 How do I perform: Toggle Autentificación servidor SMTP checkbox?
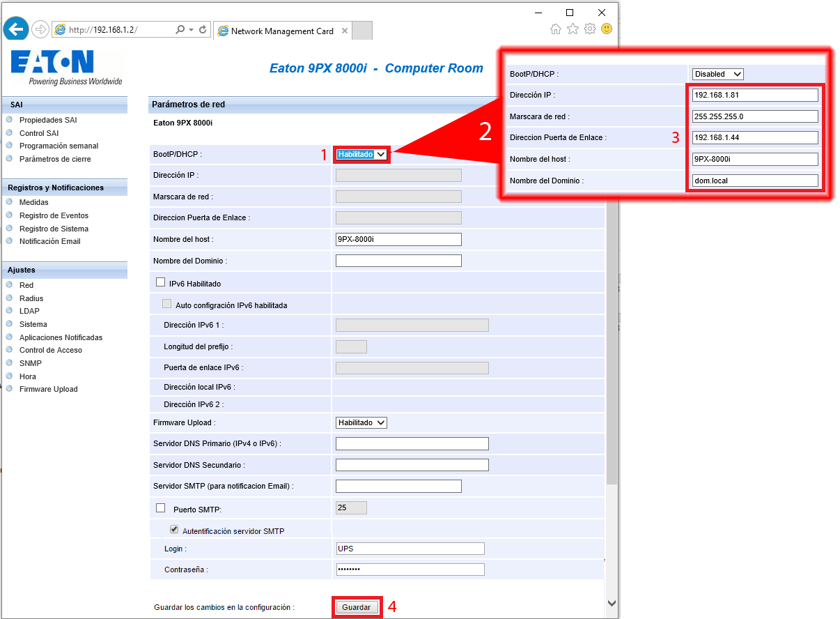click(x=174, y=530)
